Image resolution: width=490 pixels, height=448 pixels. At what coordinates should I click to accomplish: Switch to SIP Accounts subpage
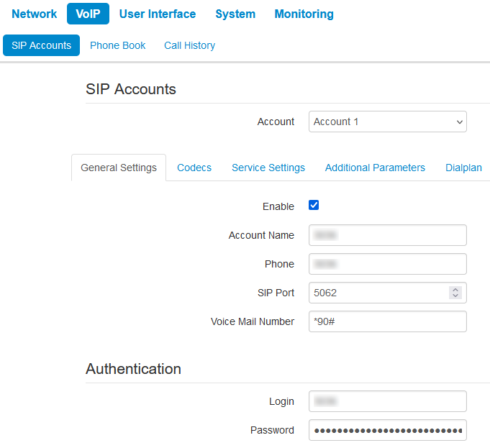click(x=41, y=45)
